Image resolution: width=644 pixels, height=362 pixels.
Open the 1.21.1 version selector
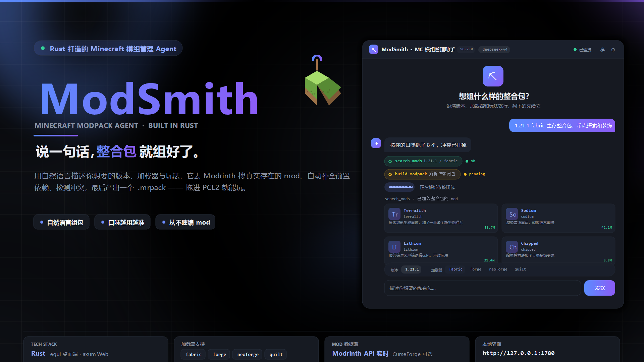coord(412,269)
